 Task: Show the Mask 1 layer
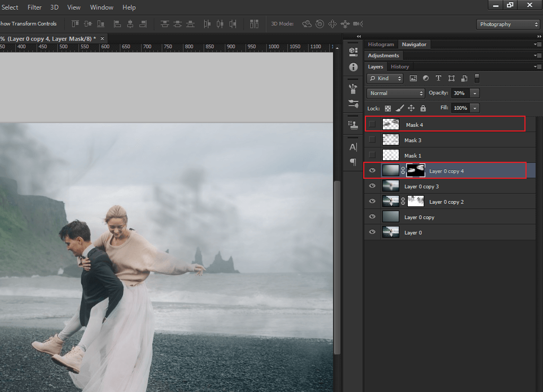click(372, 155)
